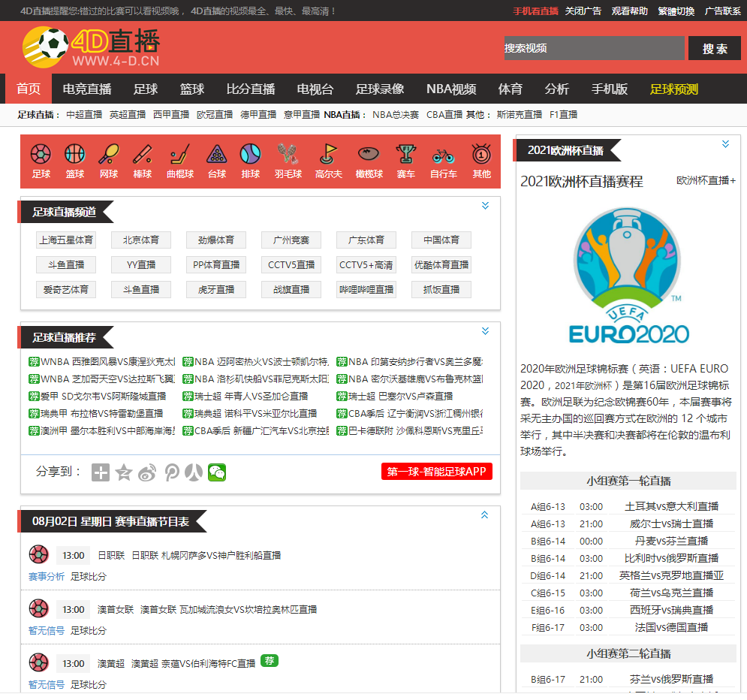The image size is (747, 700).
Task: Open the 上海五星体育 channel button
Action: [66, 240]
